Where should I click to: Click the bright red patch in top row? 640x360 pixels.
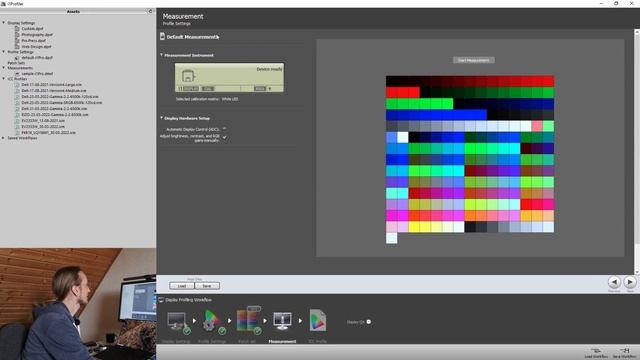point(548,81)
